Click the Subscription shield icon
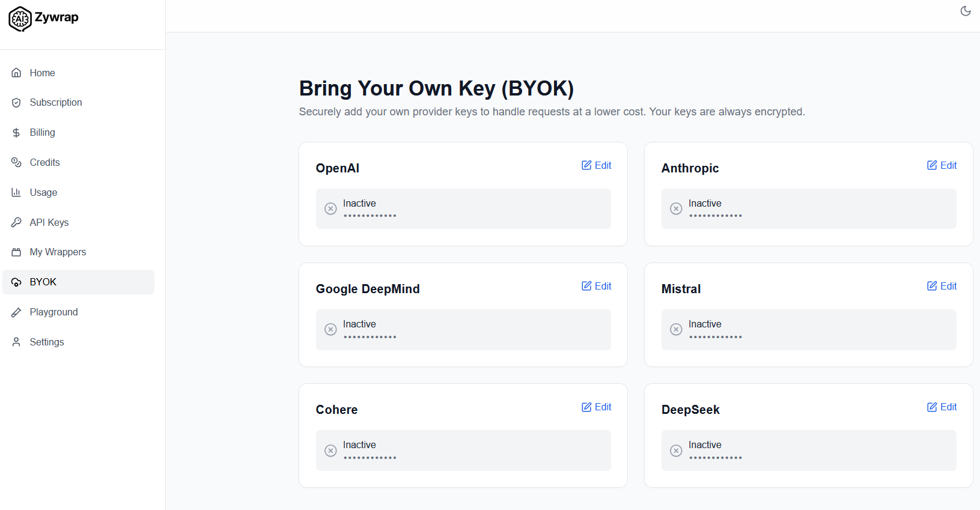Viewport: 980px width, 510px height. click(x=16, y=103)
